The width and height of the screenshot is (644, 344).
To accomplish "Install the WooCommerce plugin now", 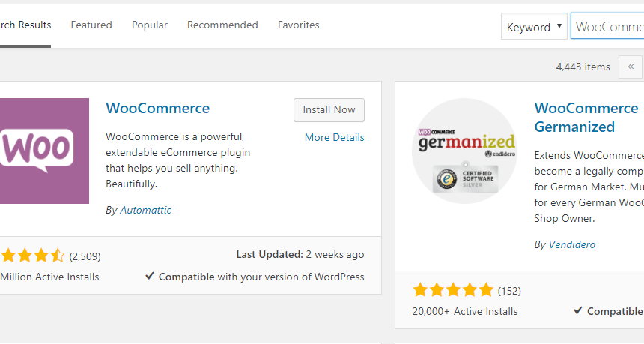I will [x=329, y=109].
